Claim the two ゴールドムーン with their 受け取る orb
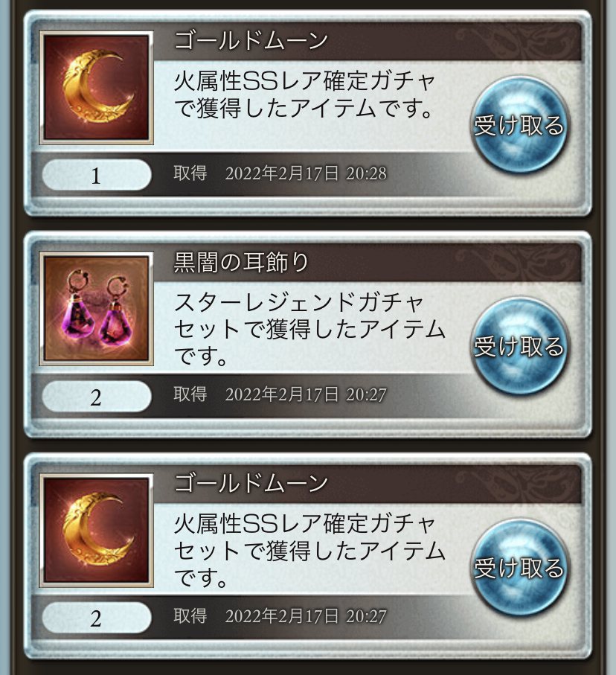Viewport: 616px width, 675px height. click(x=519, y=567)
